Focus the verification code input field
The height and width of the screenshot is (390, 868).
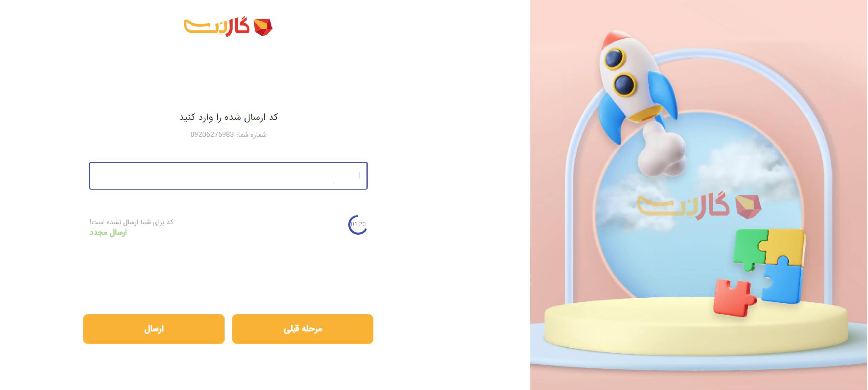(x=228, y=175)
